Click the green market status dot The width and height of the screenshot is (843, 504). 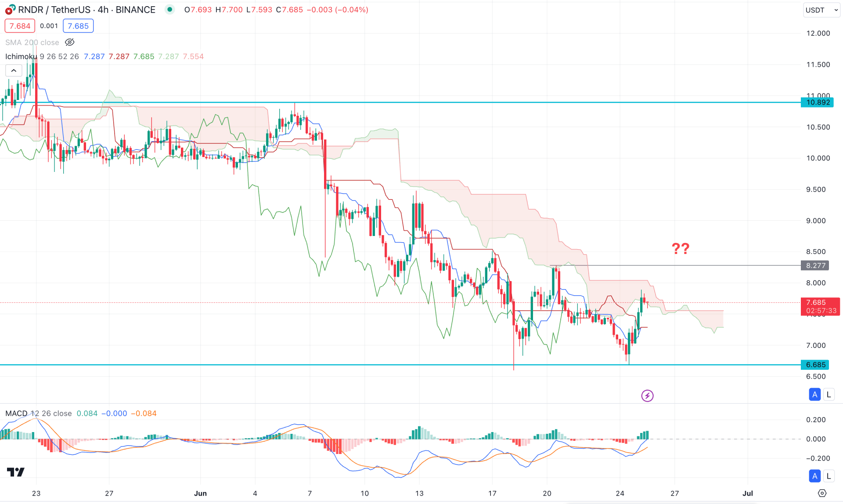(170, 10)
